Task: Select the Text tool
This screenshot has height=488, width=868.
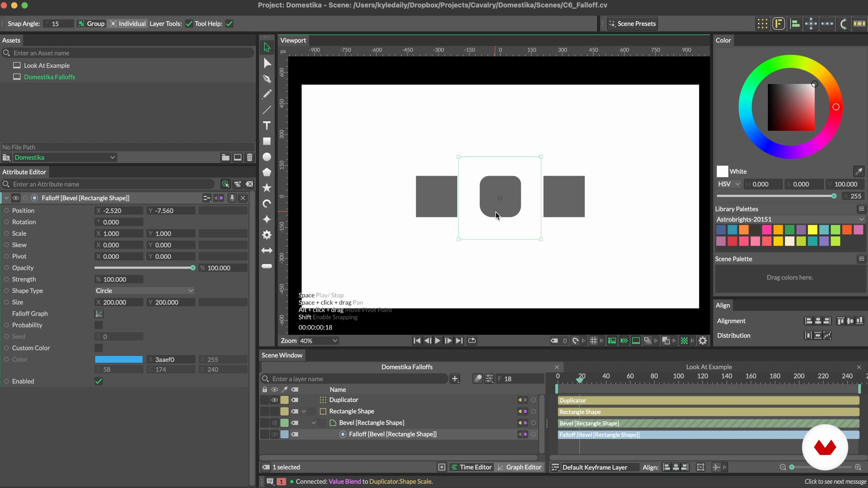Action: pyautogui.click(x=267, y=126)
